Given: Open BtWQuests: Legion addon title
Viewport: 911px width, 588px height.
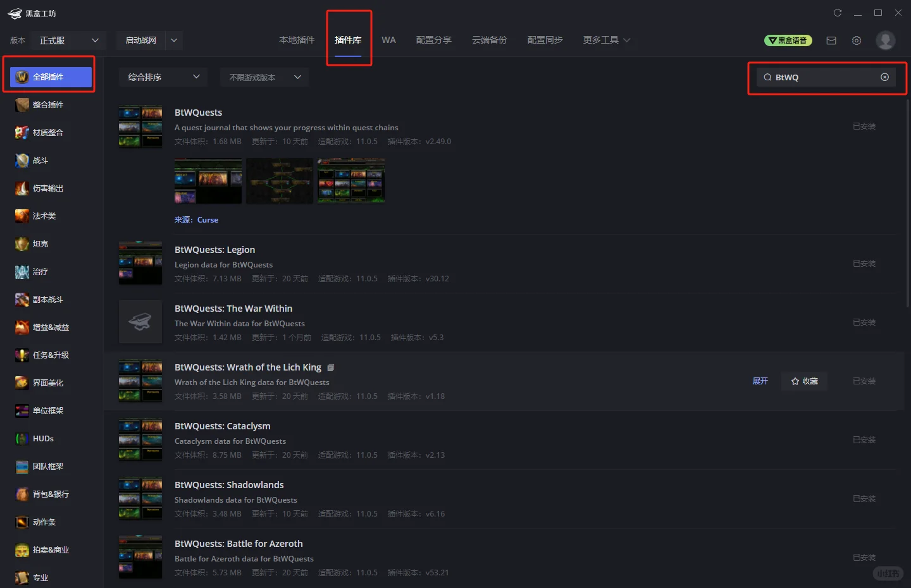Looking at the screenshot, I should click(215, 250).
